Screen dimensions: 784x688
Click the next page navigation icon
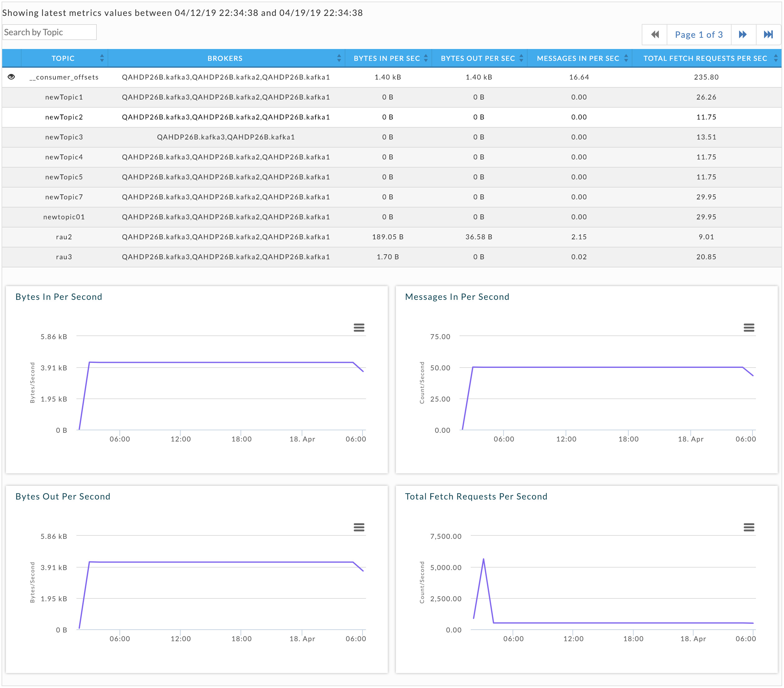click(x=745, y=35)
